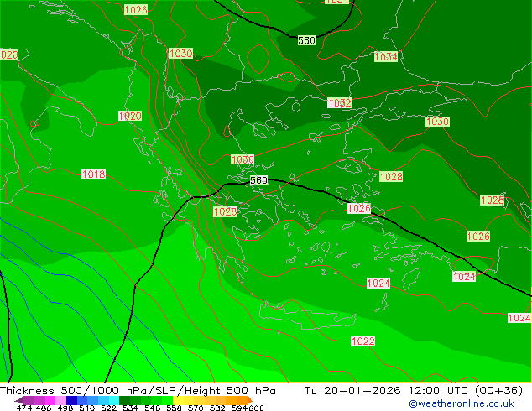Click the map title 'Thickness 500/1000 hPa/SLP/Height 500 hPa'
532x411 pixels.
click(x=138, y=391)
